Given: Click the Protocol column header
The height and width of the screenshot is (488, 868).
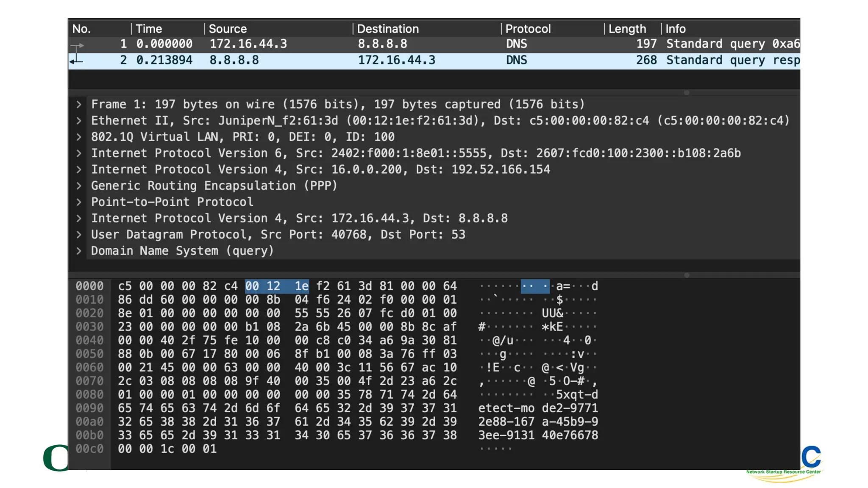Looking at the screenshot, I should [528, 29].
